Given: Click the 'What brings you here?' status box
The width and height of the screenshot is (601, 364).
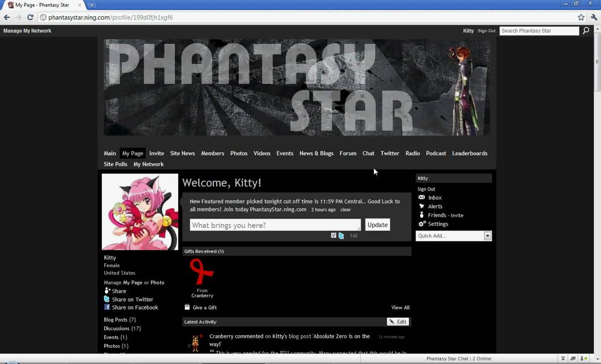Looking at the screenshot, I should tap(275, 225).
